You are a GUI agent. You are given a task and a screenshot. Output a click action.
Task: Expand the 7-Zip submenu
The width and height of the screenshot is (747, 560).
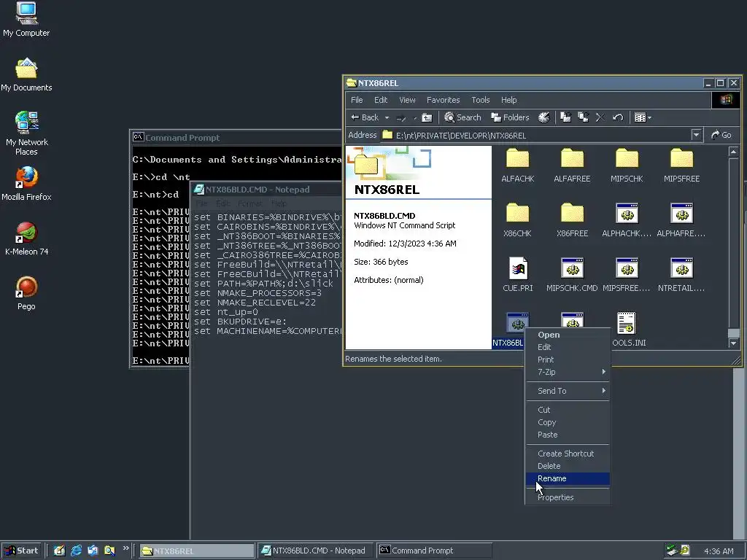point(568,372)
